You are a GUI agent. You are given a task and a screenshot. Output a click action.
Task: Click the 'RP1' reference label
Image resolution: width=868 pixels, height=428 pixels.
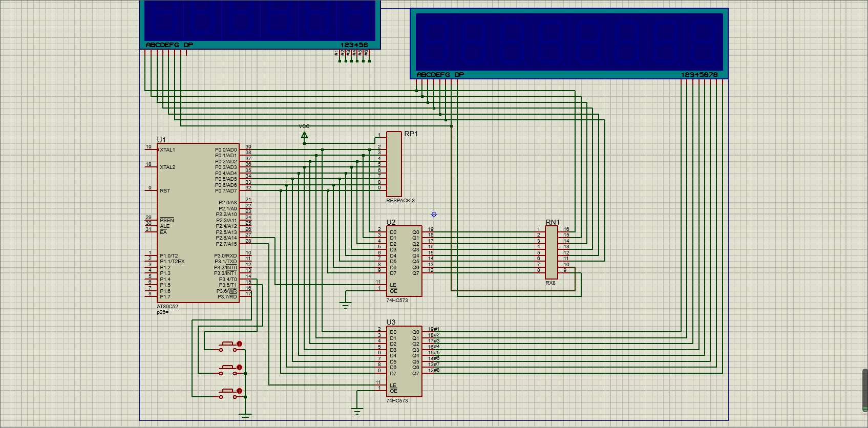tap(411, 134)
